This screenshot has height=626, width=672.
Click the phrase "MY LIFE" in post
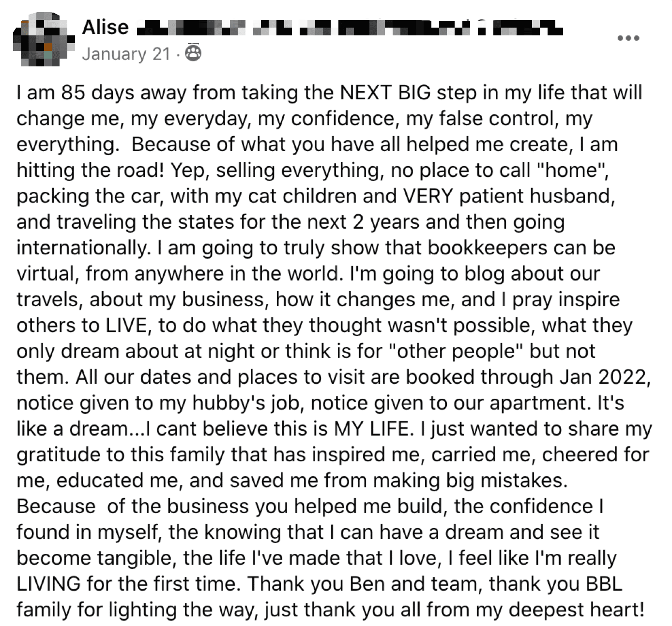point(373,428)
